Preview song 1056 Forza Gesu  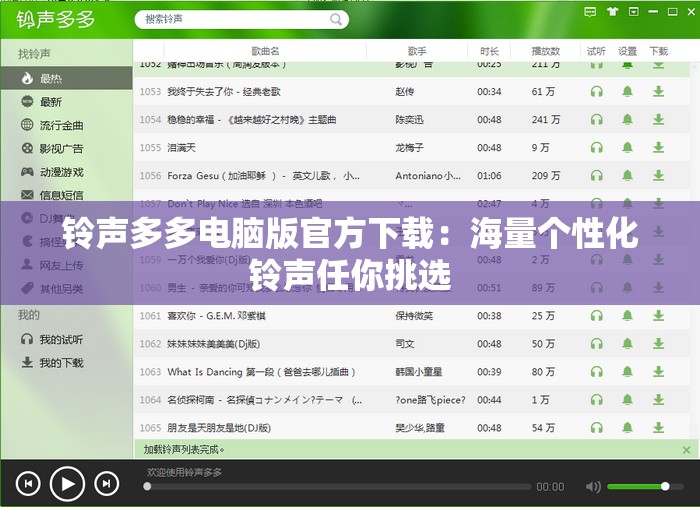coord(596,176)
